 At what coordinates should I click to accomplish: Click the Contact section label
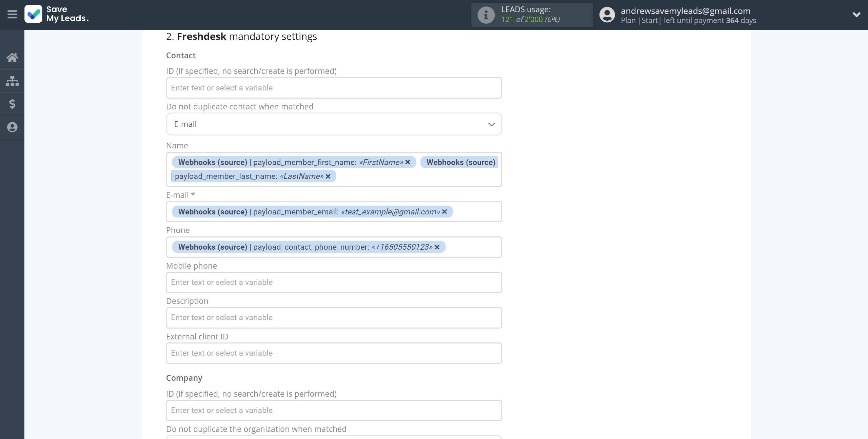(181, 56)
